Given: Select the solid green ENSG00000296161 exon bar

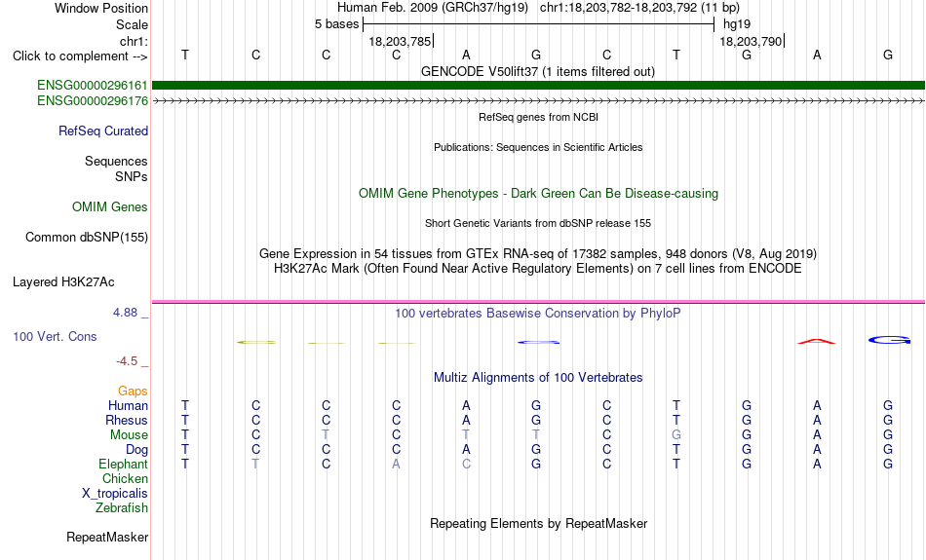Looking at the screenshot, I should [538, 86].
